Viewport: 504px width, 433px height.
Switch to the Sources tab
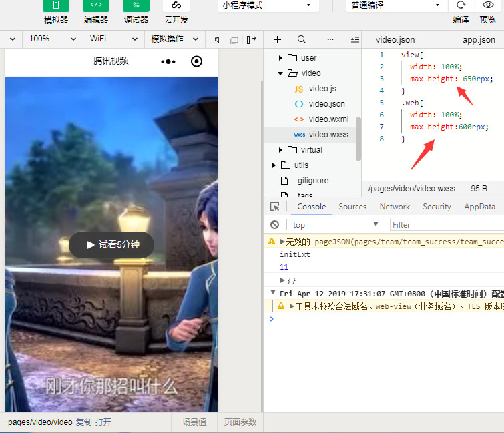(x=352, y=207)
